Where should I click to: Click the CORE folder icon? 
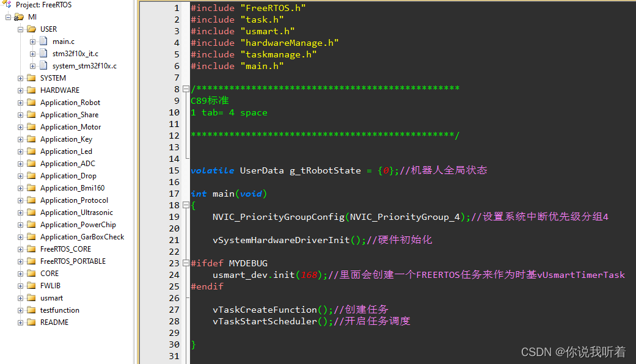tap(31, 273)
